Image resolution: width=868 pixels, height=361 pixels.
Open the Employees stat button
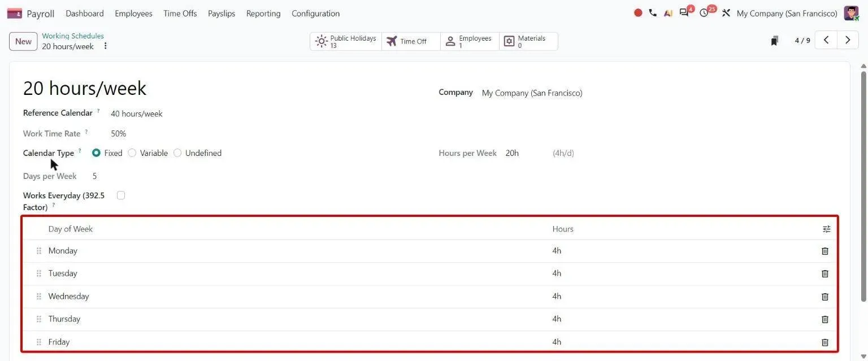coord(470,41)
